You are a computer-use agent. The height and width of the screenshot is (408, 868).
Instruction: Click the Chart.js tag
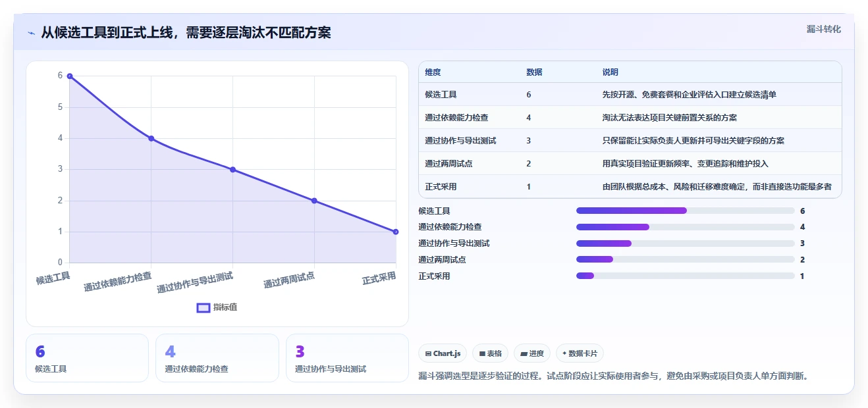click(443, 353)
